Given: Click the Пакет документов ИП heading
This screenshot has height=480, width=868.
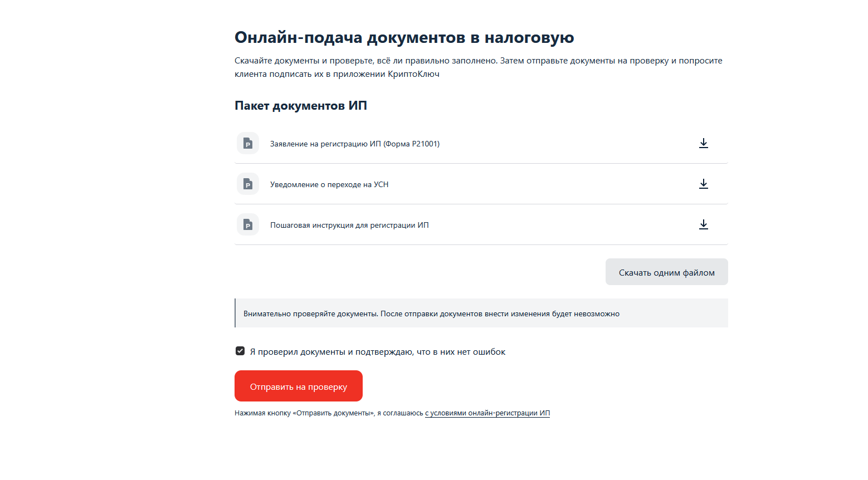Looking at the screenshot, I should tap(301, 106).
